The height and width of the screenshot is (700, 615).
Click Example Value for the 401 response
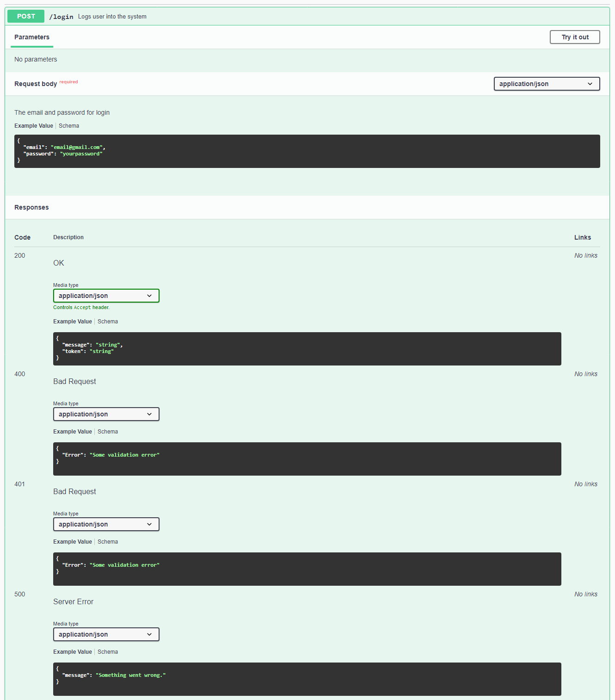(x=72, y=541)
